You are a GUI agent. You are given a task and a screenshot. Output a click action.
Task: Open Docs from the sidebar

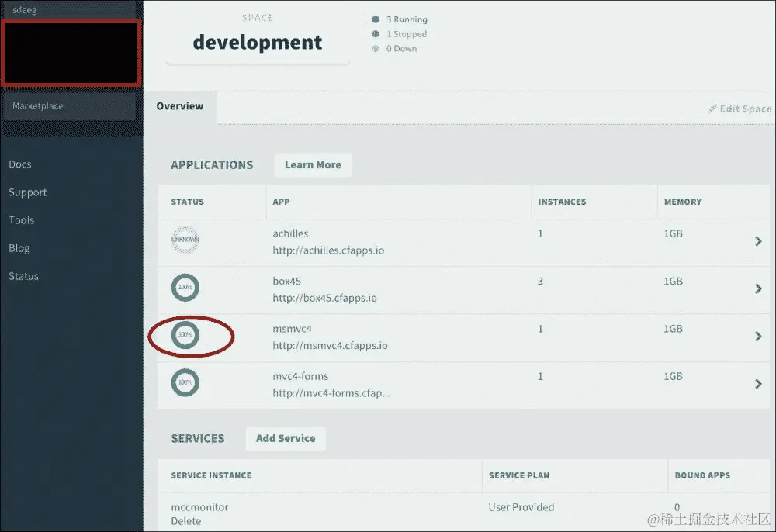pyautogui.click(x=20, y=164)
